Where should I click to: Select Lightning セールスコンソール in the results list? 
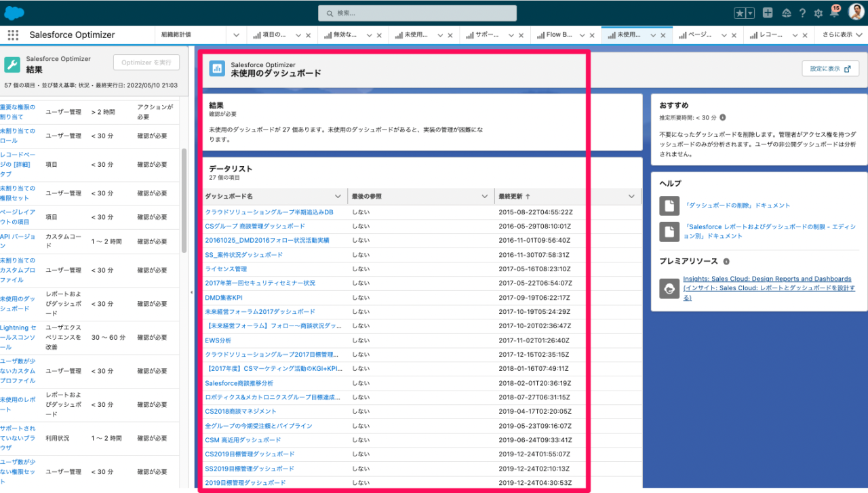click(x=18, y=338)
